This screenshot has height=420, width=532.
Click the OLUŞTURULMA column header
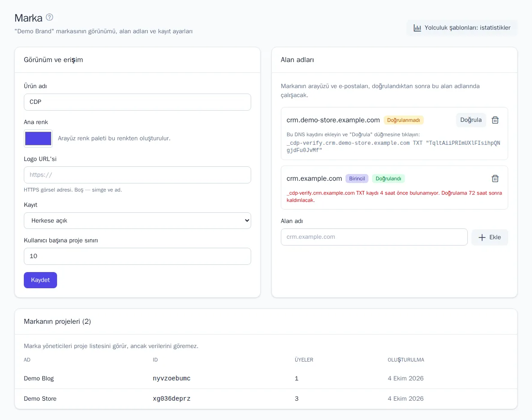coord(406,360)
